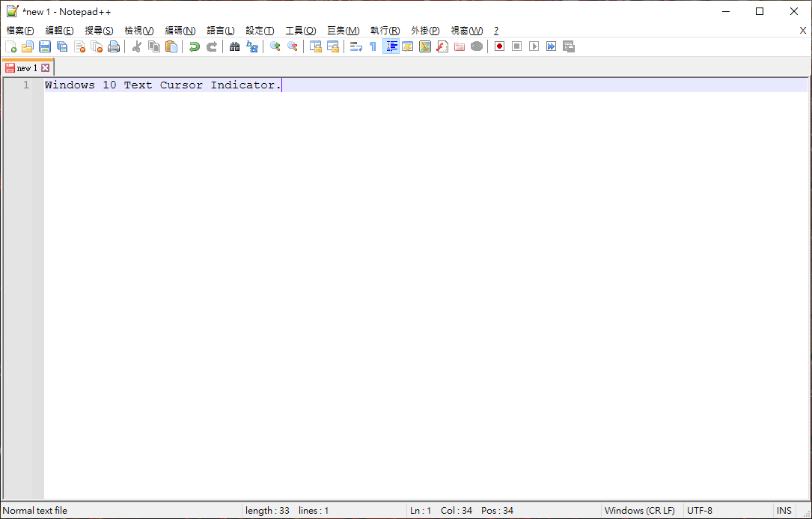The height and width of the screenshot is (519, 812).
Task: Run macro multiple times fast-forward icon
Action: tap(551, 46)
